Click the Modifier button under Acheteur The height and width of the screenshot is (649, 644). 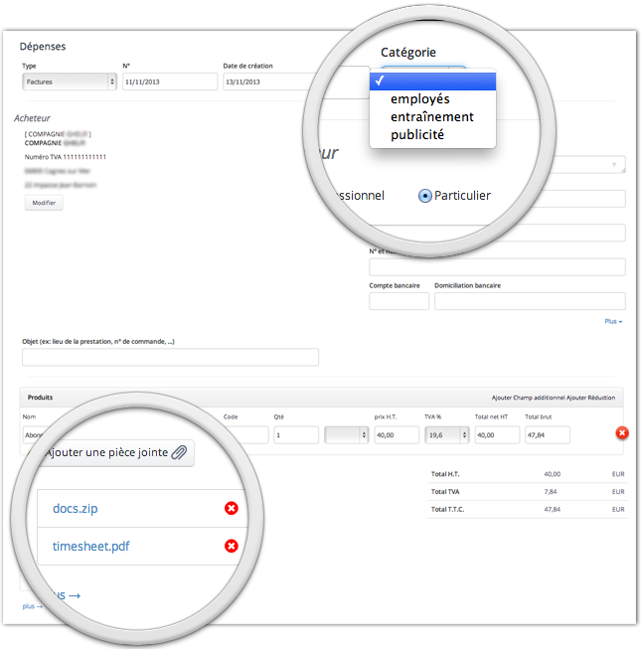[44, 203]
